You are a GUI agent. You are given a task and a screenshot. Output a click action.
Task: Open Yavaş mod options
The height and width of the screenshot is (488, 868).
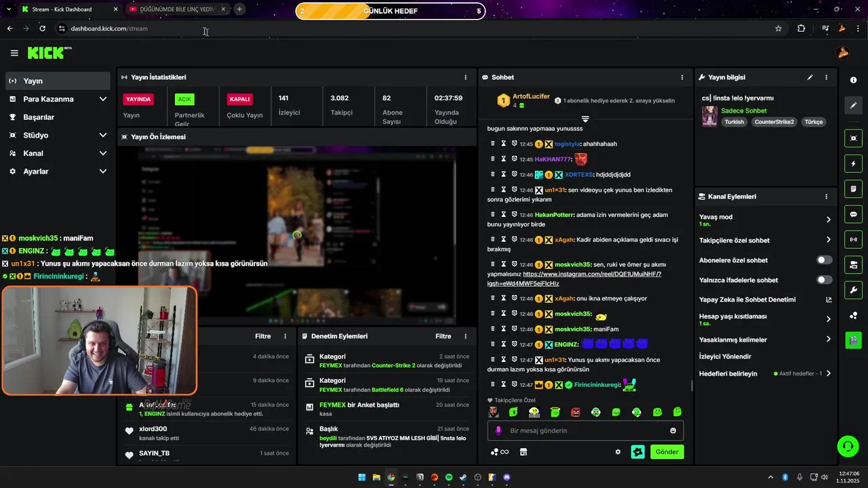pyautogui.click(x=765, y=220)
